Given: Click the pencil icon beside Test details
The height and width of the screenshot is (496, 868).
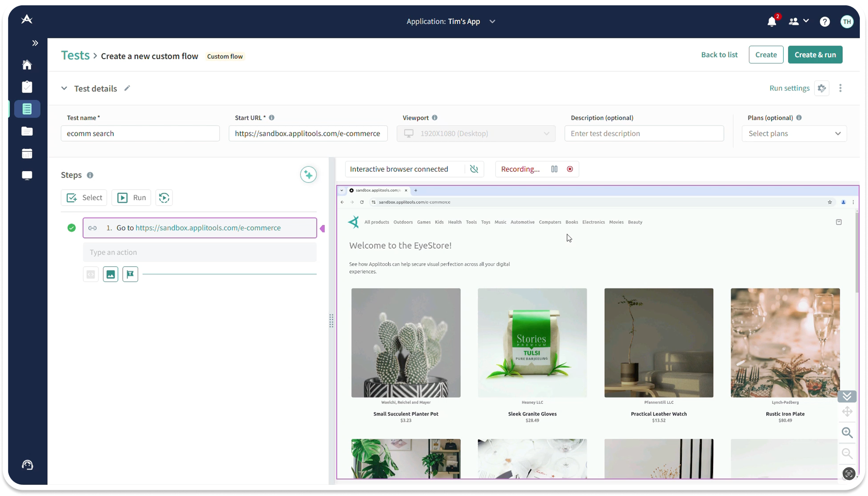Looking at the screenshot, I should 127,88.
